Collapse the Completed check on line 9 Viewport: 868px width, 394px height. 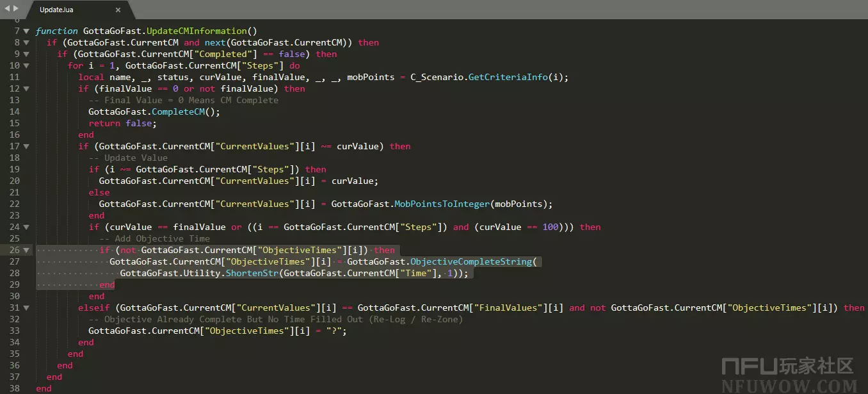click(x=26, y=54)
